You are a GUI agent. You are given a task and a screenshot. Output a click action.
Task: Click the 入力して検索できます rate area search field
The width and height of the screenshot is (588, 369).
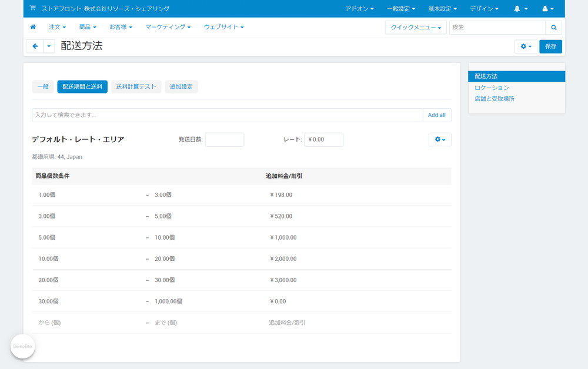[x=228, y=115]
